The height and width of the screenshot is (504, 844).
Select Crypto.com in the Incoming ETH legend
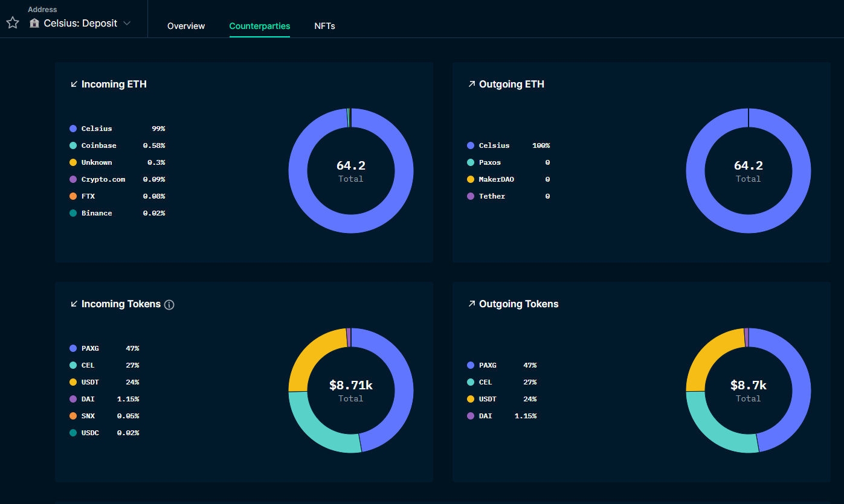[103, 179]
